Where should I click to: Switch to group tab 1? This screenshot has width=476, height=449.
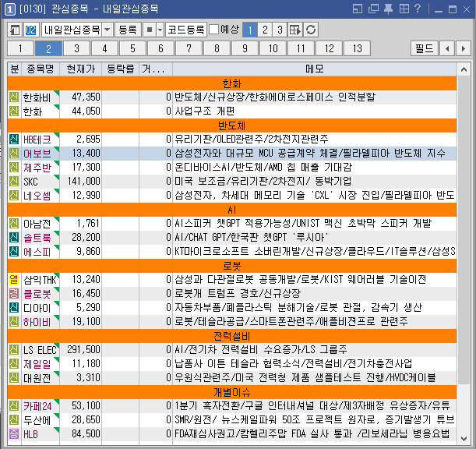(20, 48)
